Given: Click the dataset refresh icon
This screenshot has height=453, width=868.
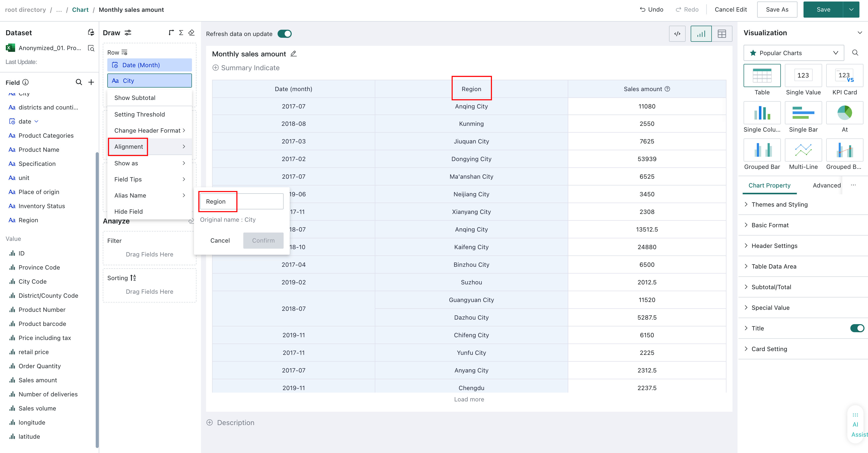Looking at the screenshot, I should (x=91, y=32).
